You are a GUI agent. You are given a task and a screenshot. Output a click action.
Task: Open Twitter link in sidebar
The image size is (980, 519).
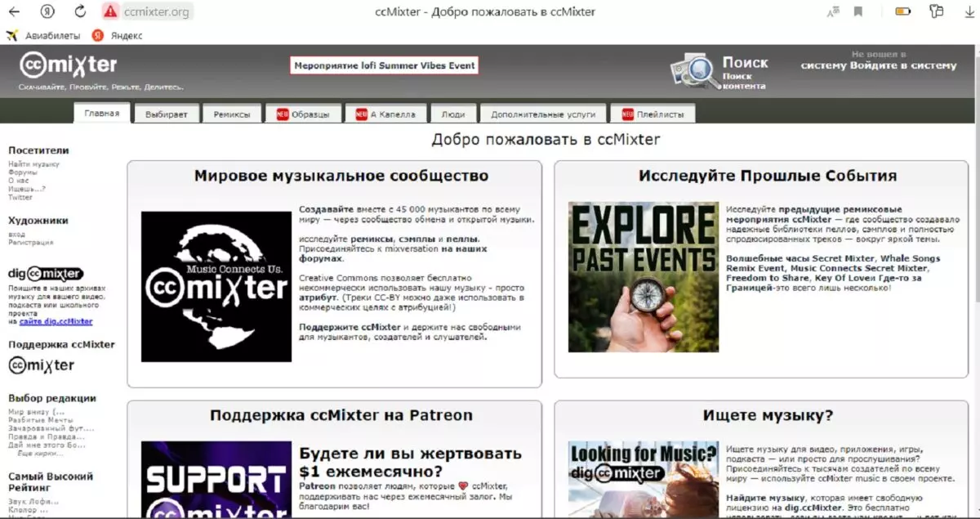[20, 197]
